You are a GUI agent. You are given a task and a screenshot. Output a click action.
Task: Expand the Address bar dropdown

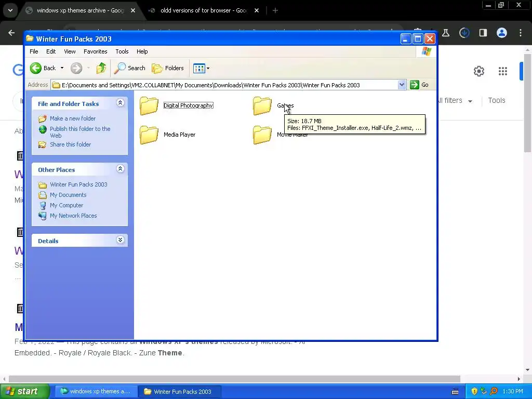402,85
